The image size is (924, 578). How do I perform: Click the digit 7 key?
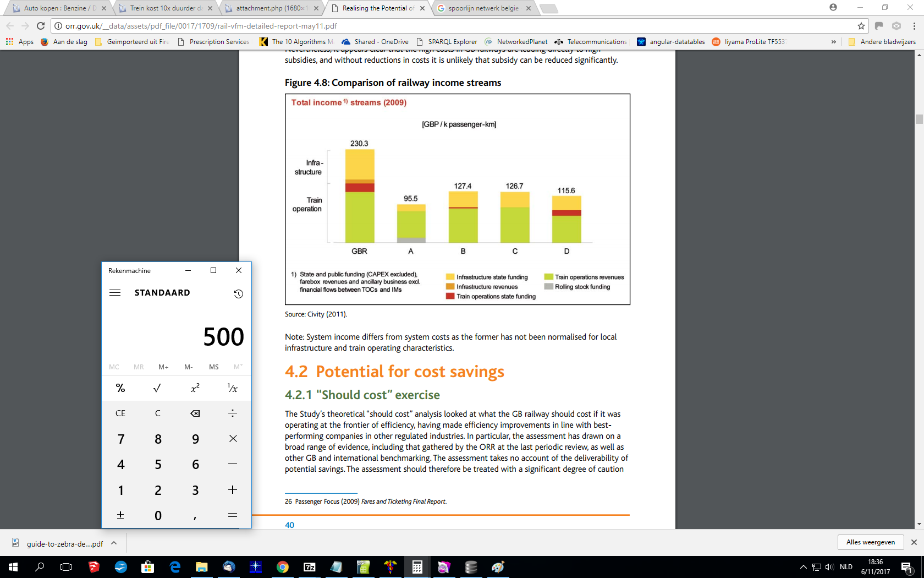tap(120, 439)
